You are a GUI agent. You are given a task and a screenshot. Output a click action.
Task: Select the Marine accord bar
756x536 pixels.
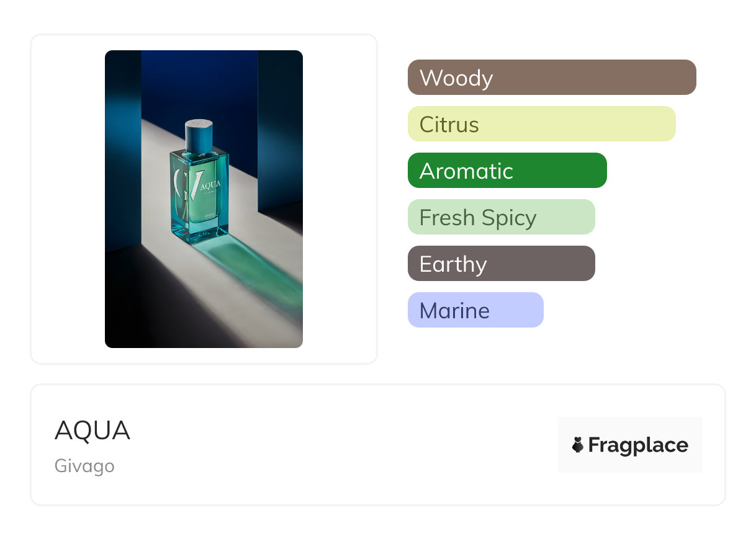pos(475,310)
